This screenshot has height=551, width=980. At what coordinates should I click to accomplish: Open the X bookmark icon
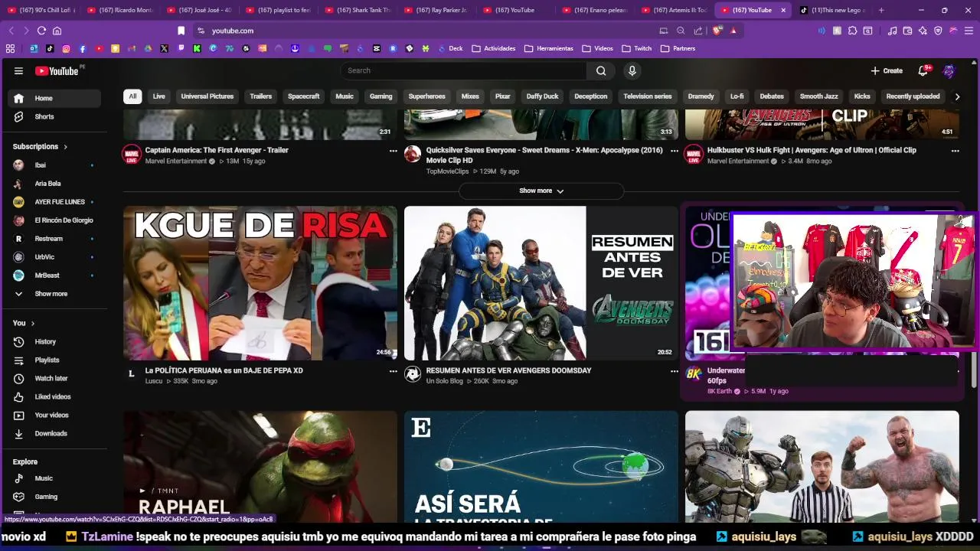coord(165,48)
